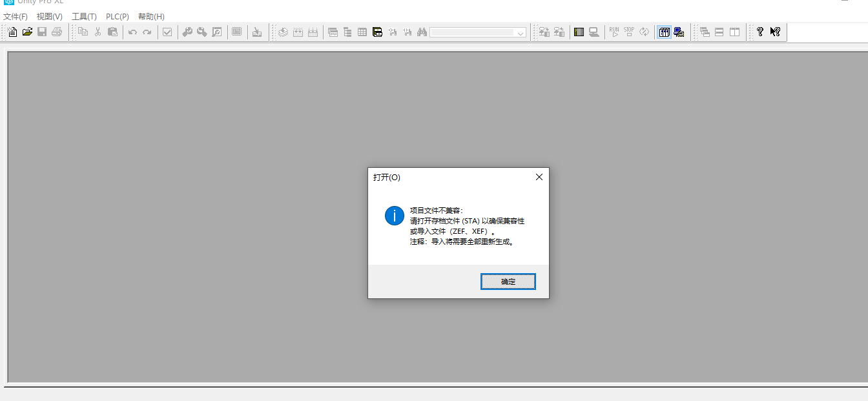Click the Print icon in toolbar
The image size is (868, 401).
[x=57, y=32]
